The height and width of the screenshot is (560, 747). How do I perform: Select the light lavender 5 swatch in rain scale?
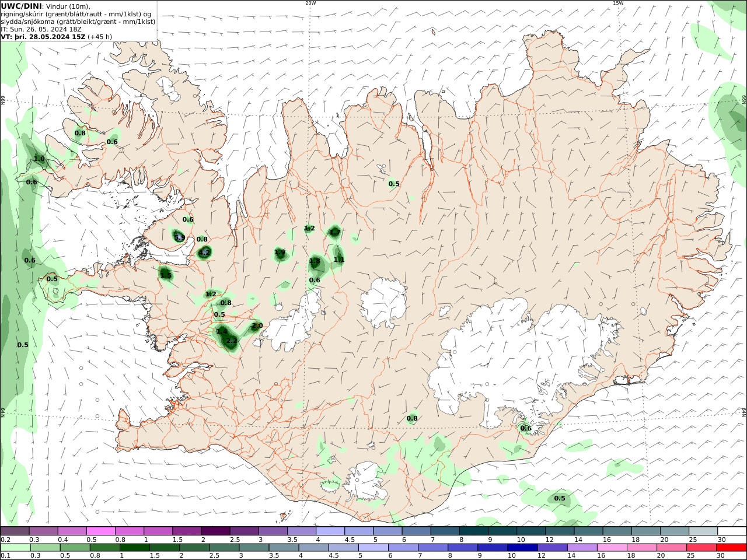372,547
